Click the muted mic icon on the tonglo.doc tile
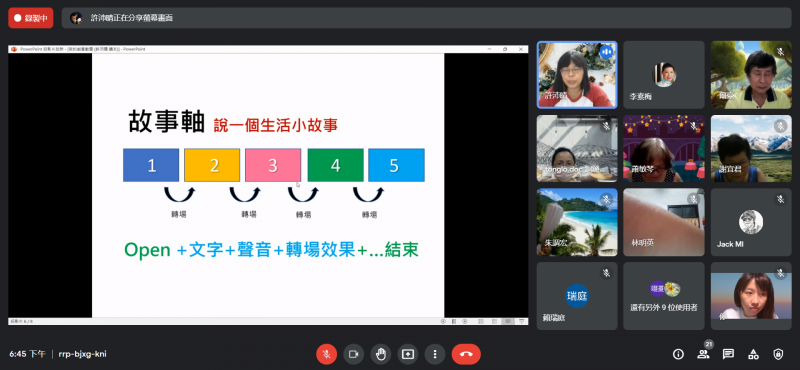 tap(606, 126)
